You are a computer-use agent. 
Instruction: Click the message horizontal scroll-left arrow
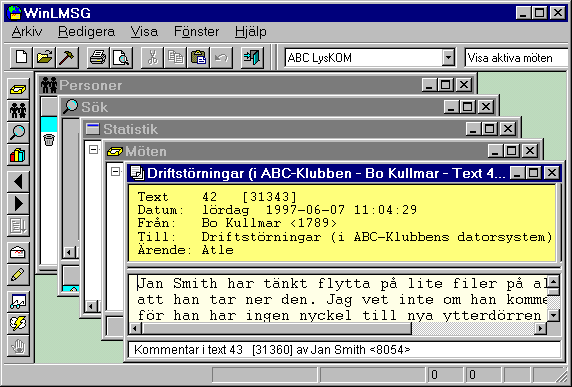(x=135, y=328)
